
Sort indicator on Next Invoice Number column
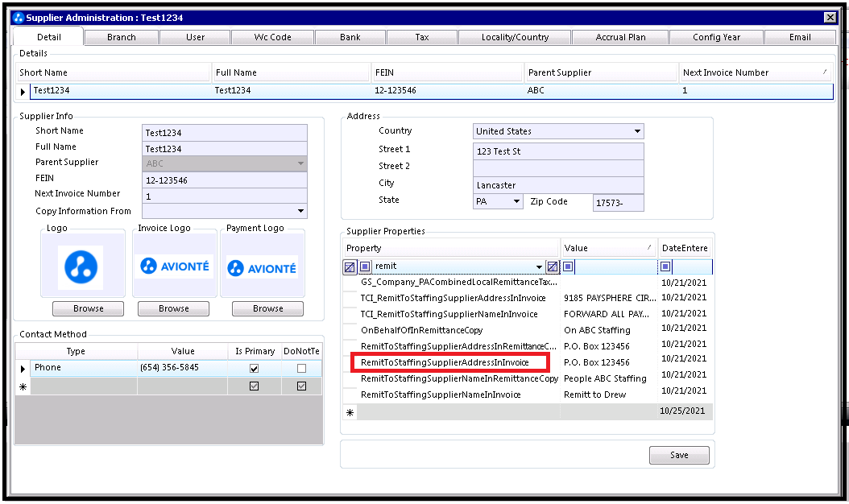click(x=825, y=72)
